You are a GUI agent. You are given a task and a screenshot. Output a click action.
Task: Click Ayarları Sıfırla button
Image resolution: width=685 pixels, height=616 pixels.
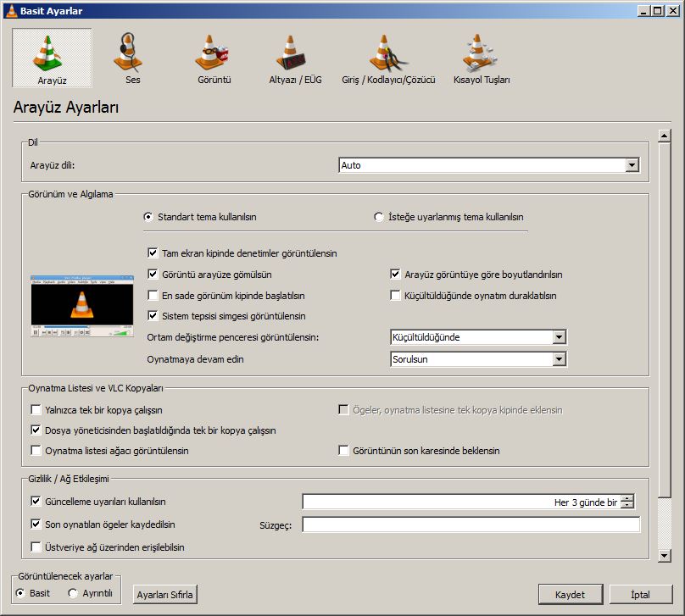164,595
